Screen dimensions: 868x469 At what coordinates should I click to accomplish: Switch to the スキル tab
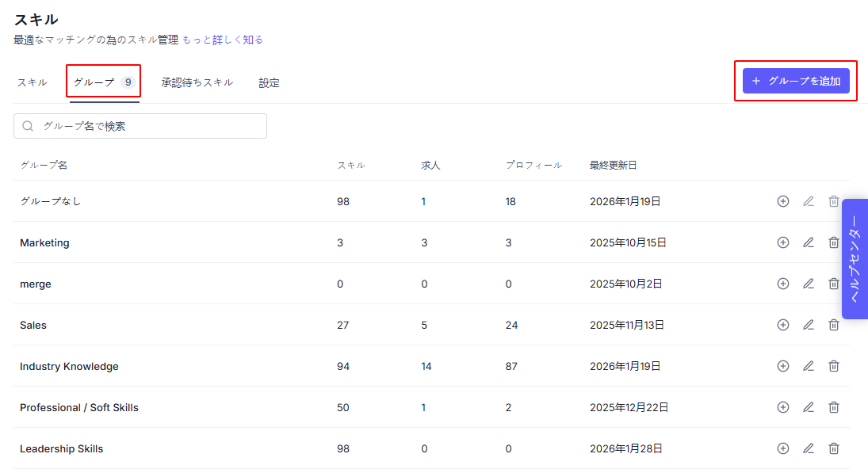click(33, 82)
